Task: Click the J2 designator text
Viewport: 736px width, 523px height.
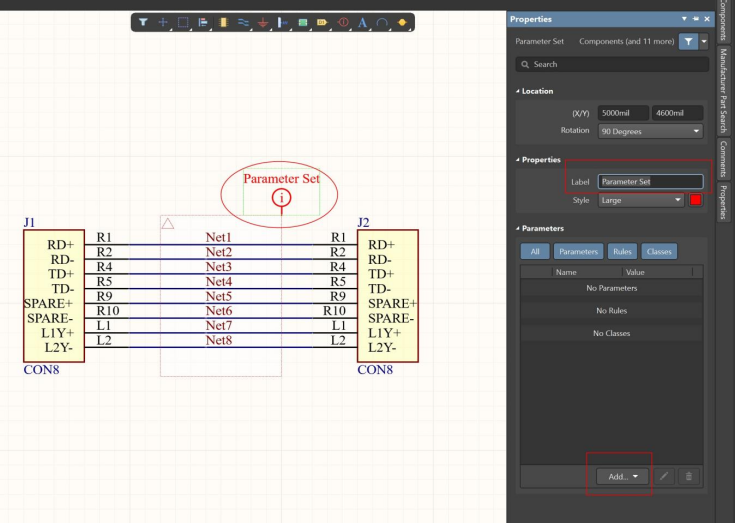Action: pyautogui.click(x=363, y=222)
